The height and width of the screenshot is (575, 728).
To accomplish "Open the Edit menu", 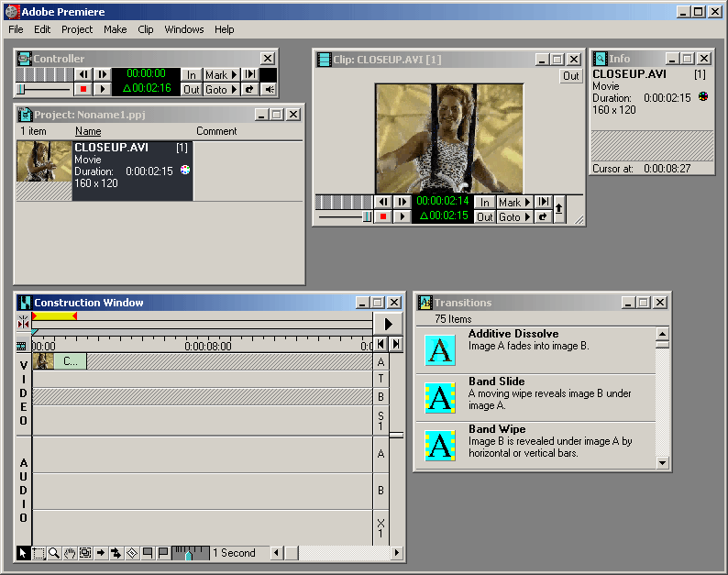I will point(42,29).
